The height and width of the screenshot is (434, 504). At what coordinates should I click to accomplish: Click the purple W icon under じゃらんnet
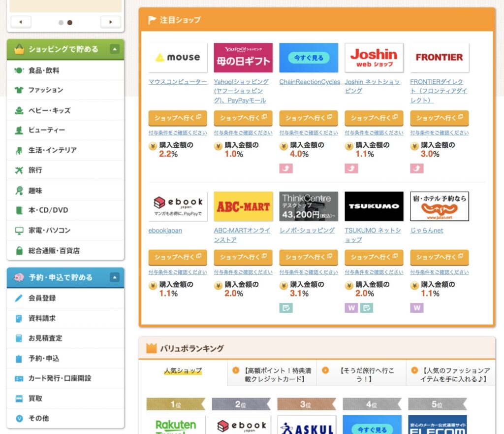[x=416, y=308]
